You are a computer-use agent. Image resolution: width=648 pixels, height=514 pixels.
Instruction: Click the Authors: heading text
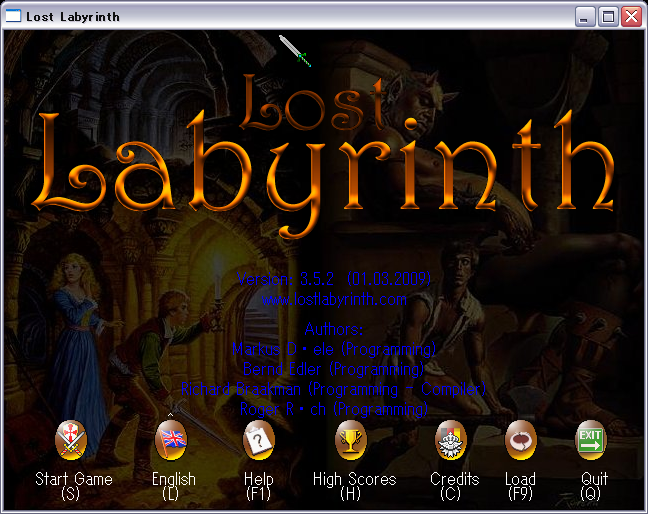[x=334, y=329]
